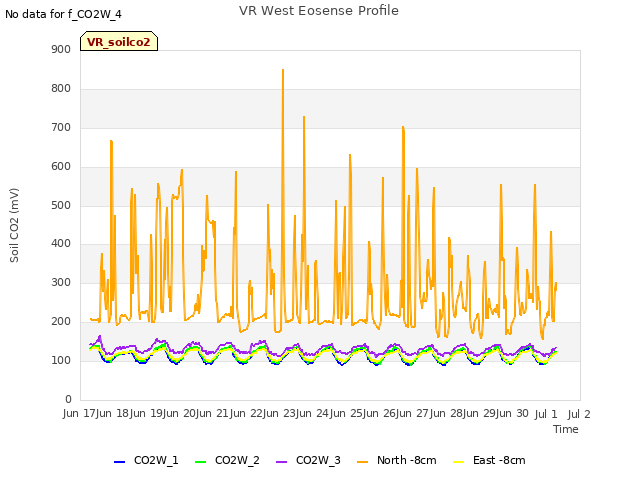Toggle the CO2W_2 legend entry
This screenshot has height=480, width=640.
tap(227, 460)
